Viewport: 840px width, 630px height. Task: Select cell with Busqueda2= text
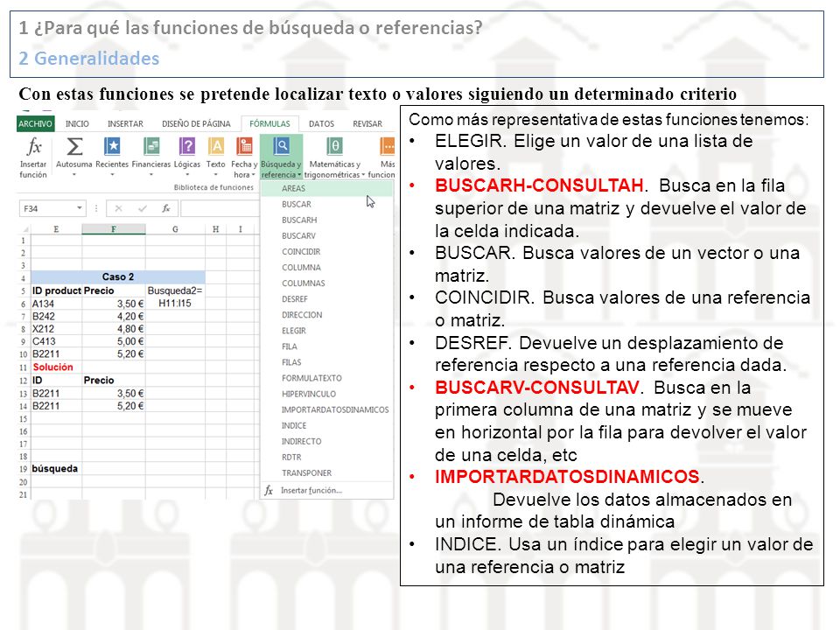(x=175, y=290)
